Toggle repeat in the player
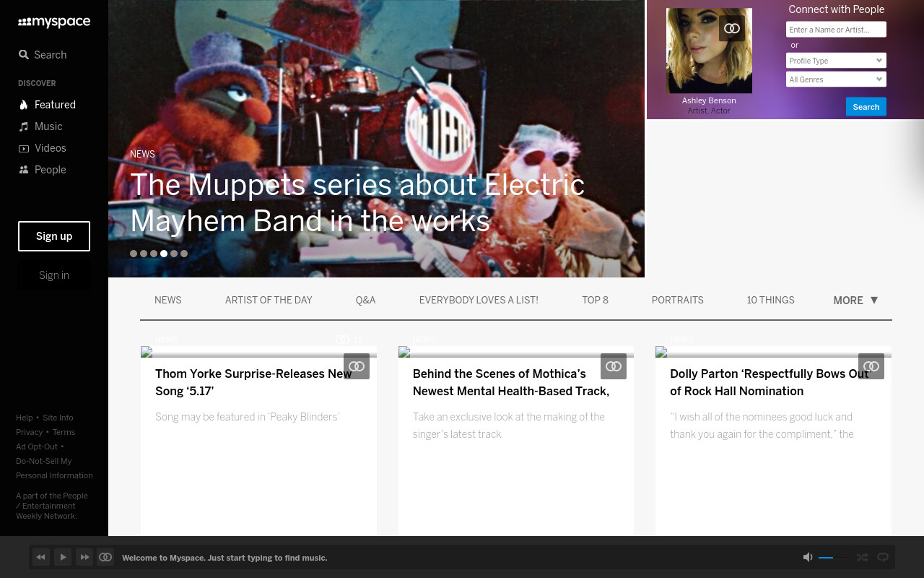924x578 pixels. [882, 557]
